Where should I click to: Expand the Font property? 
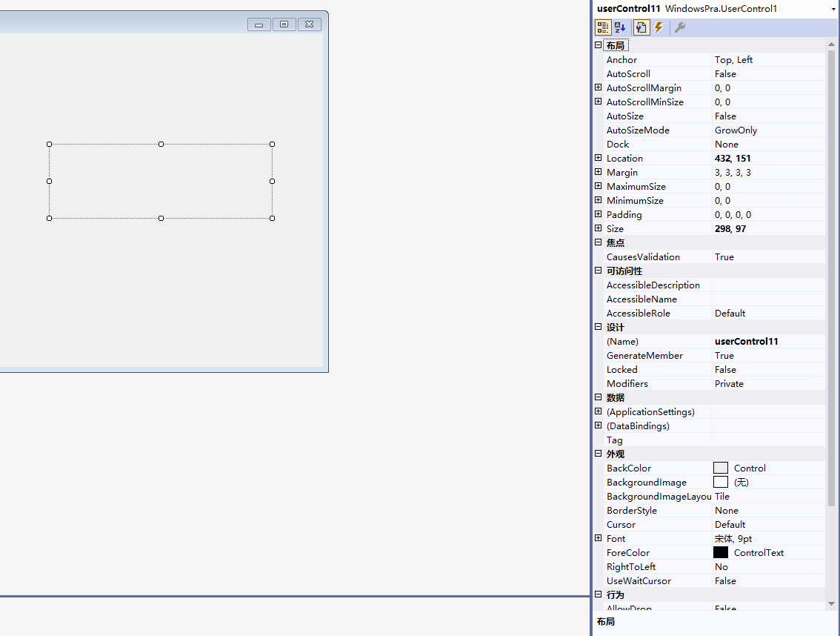[599, 538]
